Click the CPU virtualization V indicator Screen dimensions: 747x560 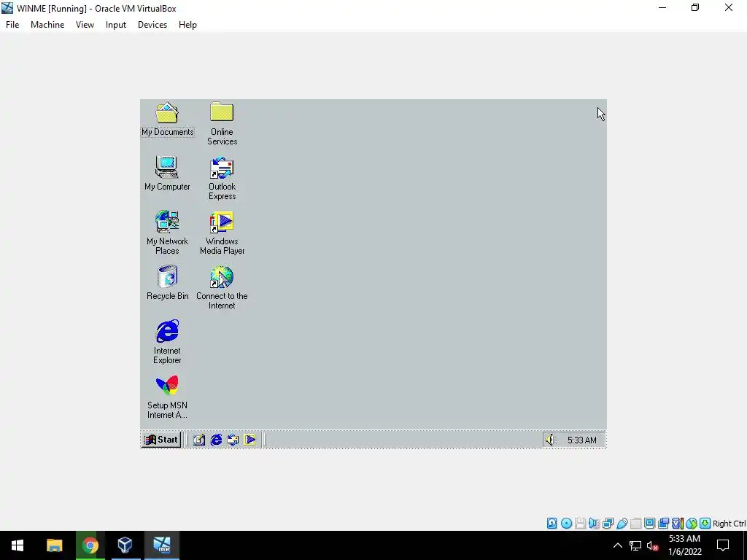[678, 524]
